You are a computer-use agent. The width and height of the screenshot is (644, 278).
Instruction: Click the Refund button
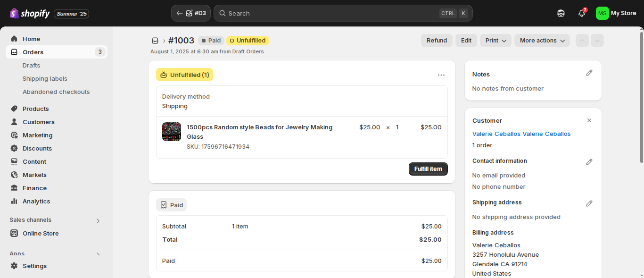pyautogui.click(x=437, y=41)
